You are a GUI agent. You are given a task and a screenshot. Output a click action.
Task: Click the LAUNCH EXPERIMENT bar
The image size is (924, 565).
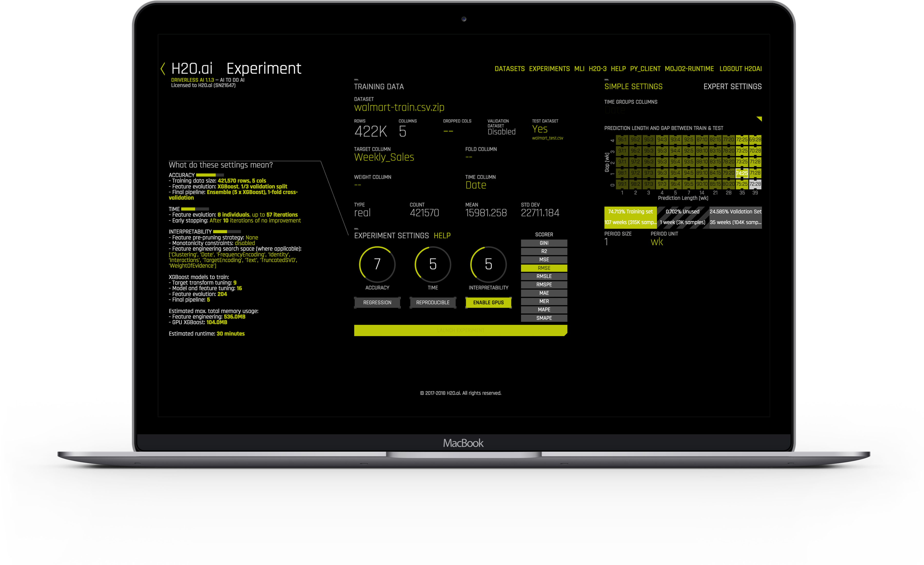[461, 330]
